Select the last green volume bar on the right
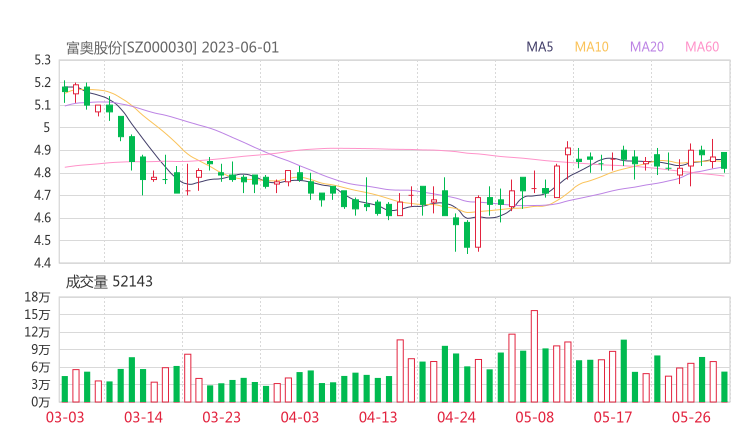The image size is (740, 440). click(724, 387)
